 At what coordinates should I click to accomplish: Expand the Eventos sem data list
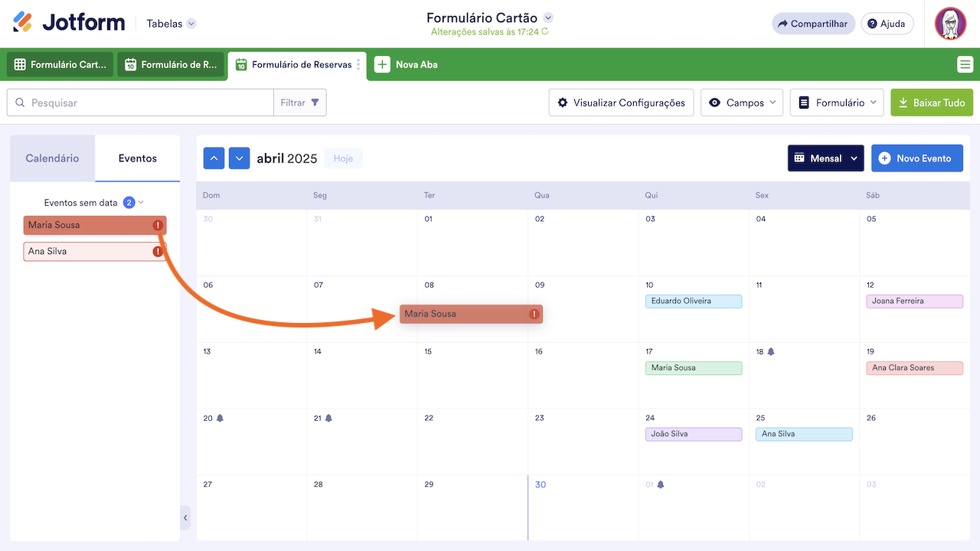pyautogui.click(x=141, y=203)
